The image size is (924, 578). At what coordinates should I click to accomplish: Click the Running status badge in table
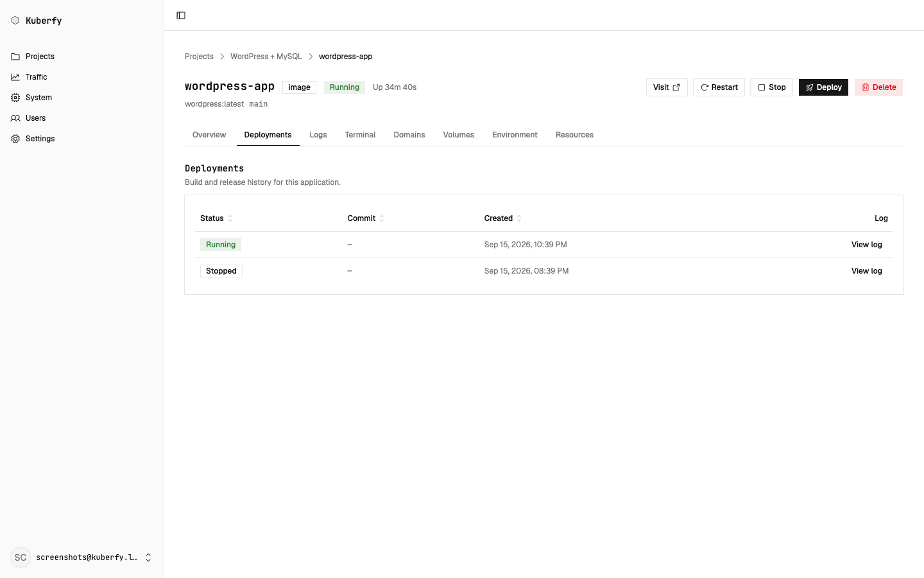point(221,245)
